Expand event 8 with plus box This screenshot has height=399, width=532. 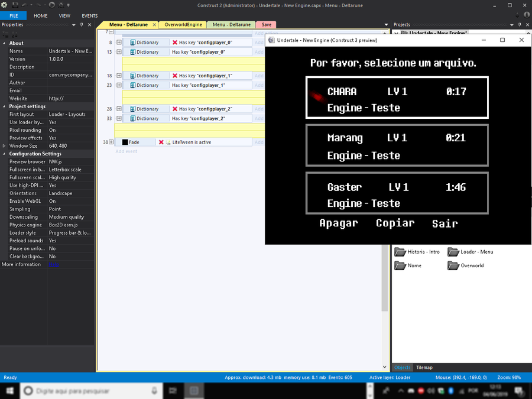tap(119, 43)
